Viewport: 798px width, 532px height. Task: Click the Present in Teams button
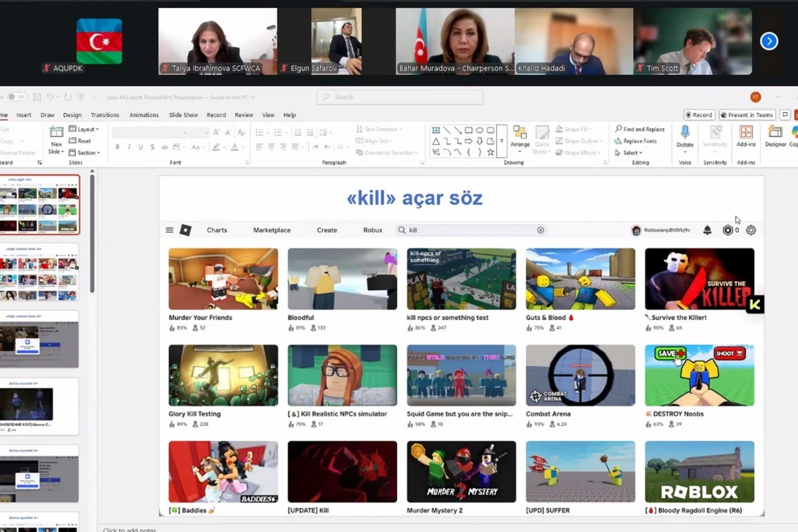click(x=746, y=114)
